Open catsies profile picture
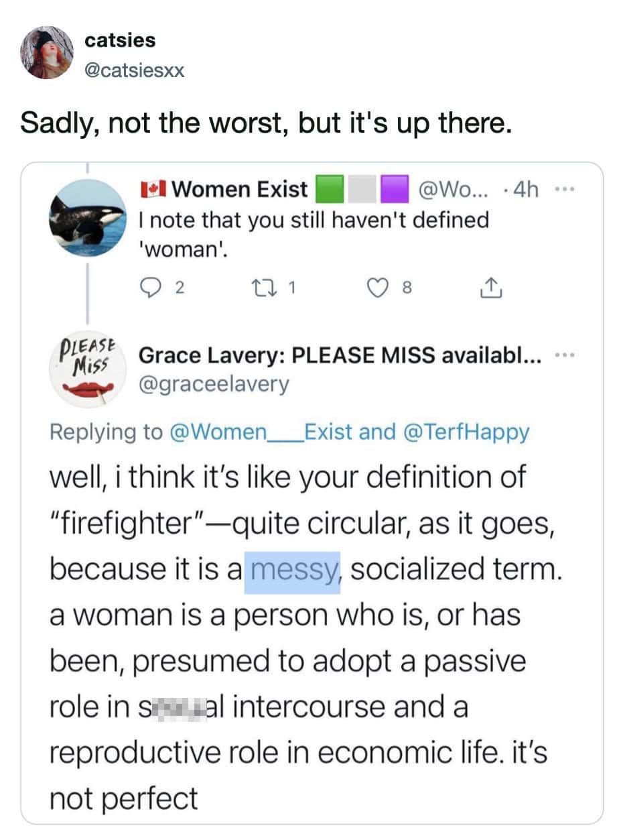Image resolution: width=623 pixels, height=840 pixels. (x=46, y=52)
